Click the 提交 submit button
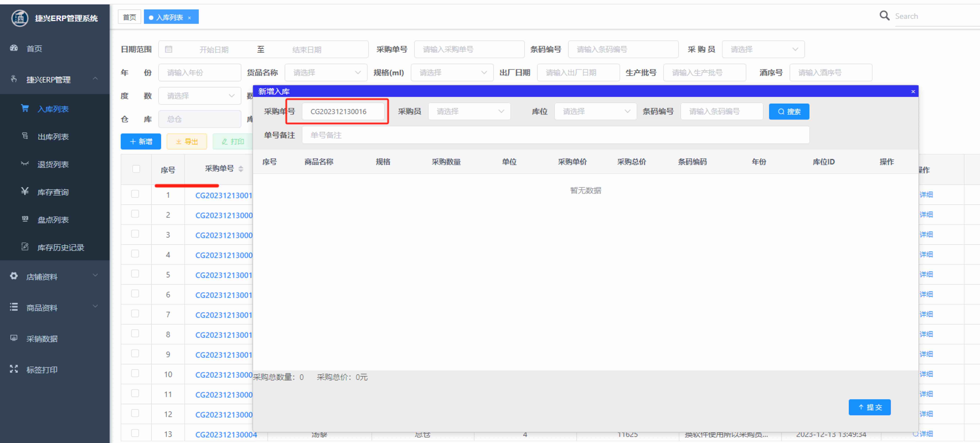This screenshot has height=443, width=980. click(x=869, y=407)
